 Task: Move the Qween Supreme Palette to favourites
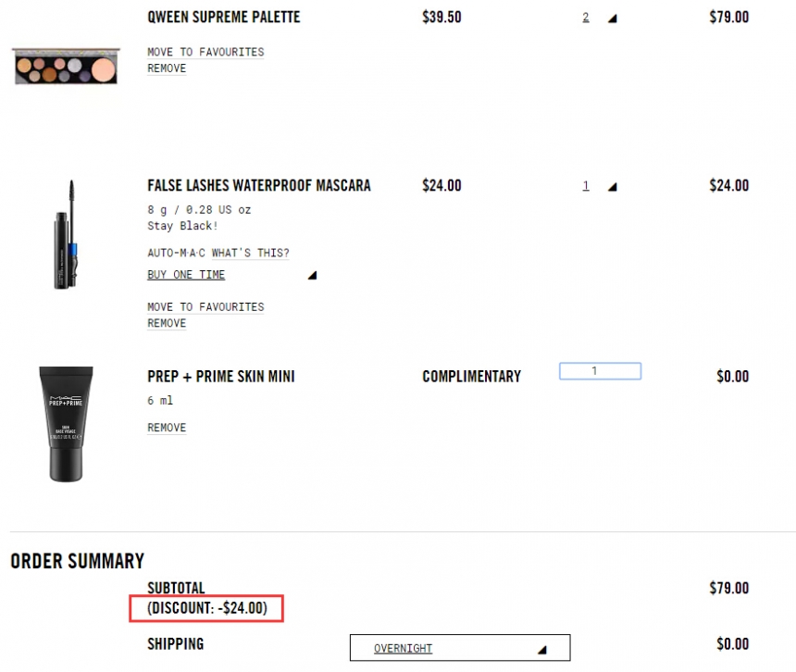[205, 52]
